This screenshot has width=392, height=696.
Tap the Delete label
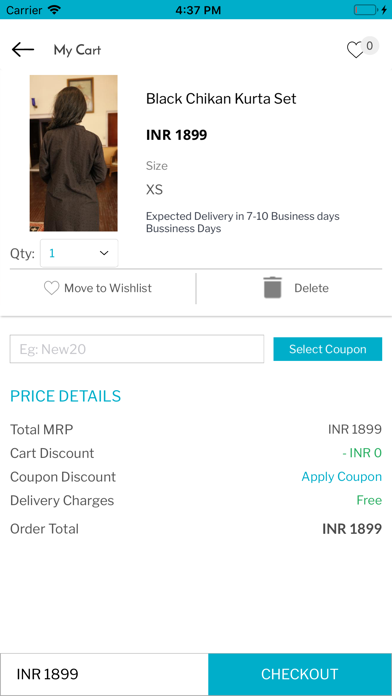[311, 289]
